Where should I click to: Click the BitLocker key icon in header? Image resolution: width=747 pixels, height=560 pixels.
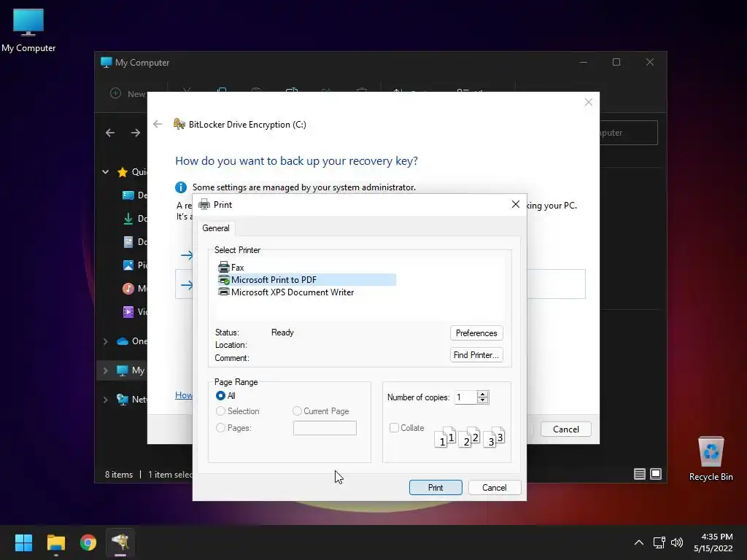pyautogui.click(x=179, y=124)
